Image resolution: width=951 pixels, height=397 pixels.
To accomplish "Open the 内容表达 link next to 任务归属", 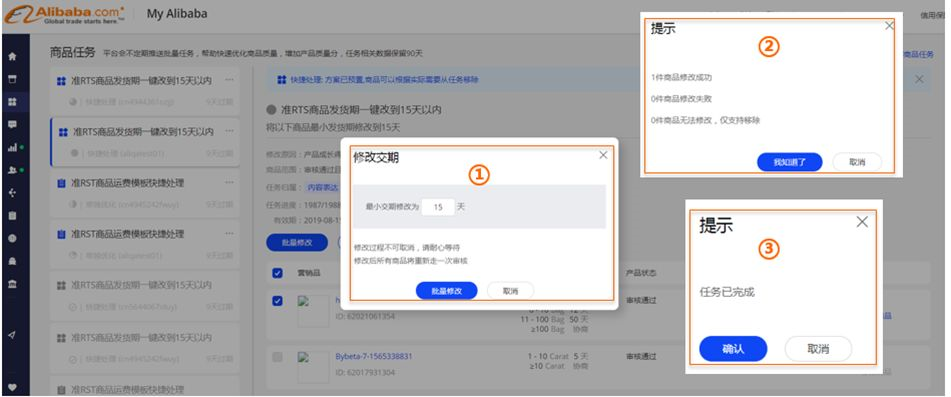I will (323, 188).
